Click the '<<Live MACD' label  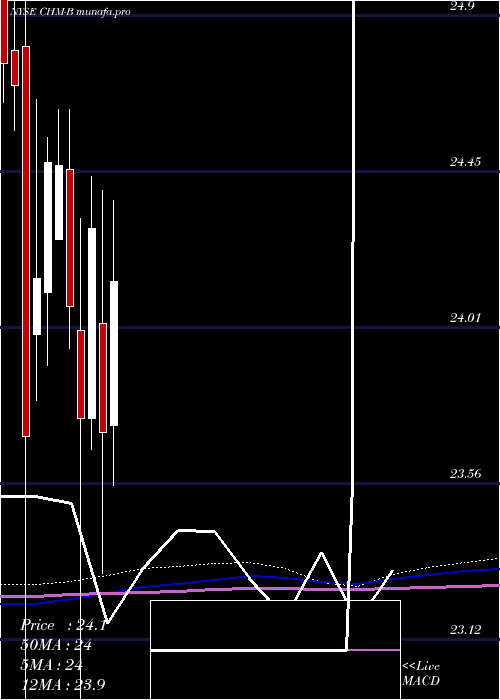pyautogui.click(x=421, y=674)
